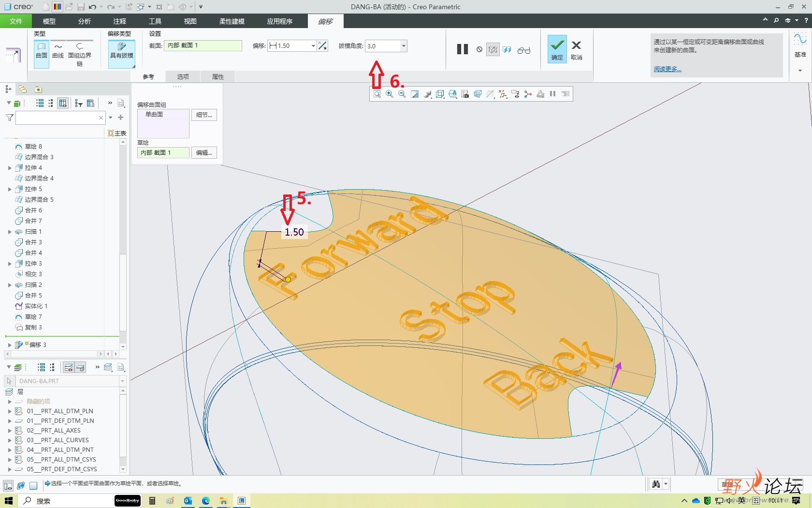Click the windows switch icon in title bar
Screen dimensions: 812x508
coord(140,7)
